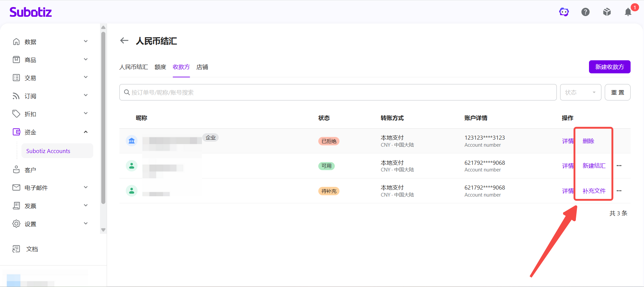Click the sidebar scrollbar thumb
Image resolution: width=644 pixels, height=287 pixels.
[x=103, y=117]
